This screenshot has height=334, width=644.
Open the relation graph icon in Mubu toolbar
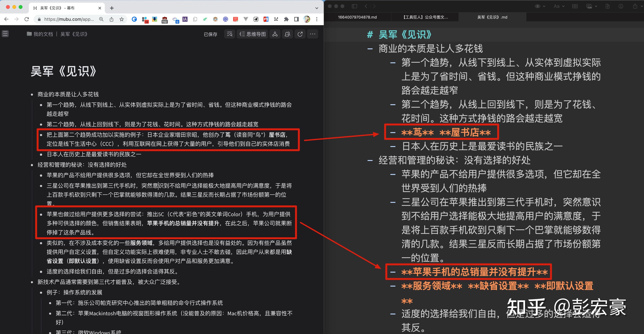point(275,34)
